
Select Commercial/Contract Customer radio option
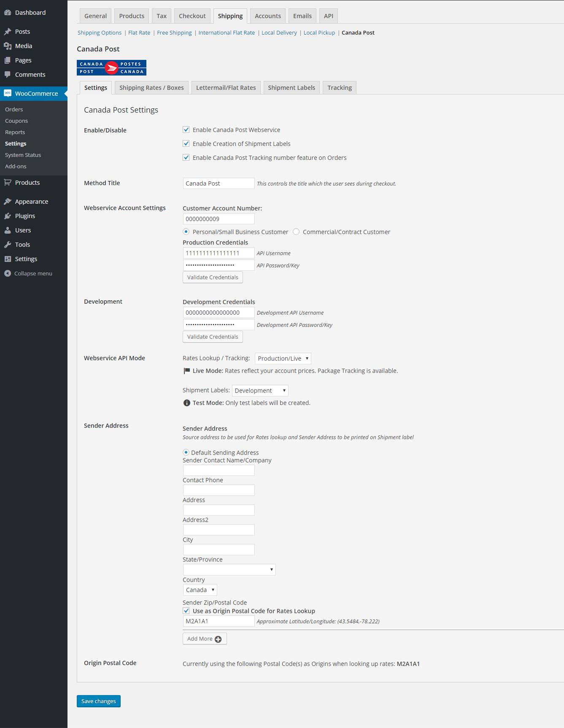click(296, 232)
